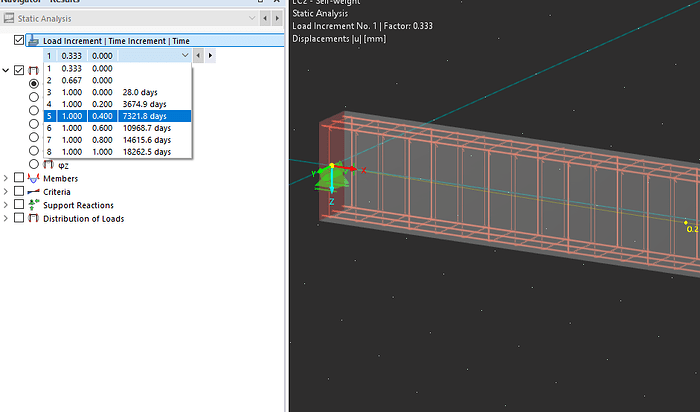Expand the Criteria tree node
The width and height of the screenshot is (700, 412).
pos(6,191)
